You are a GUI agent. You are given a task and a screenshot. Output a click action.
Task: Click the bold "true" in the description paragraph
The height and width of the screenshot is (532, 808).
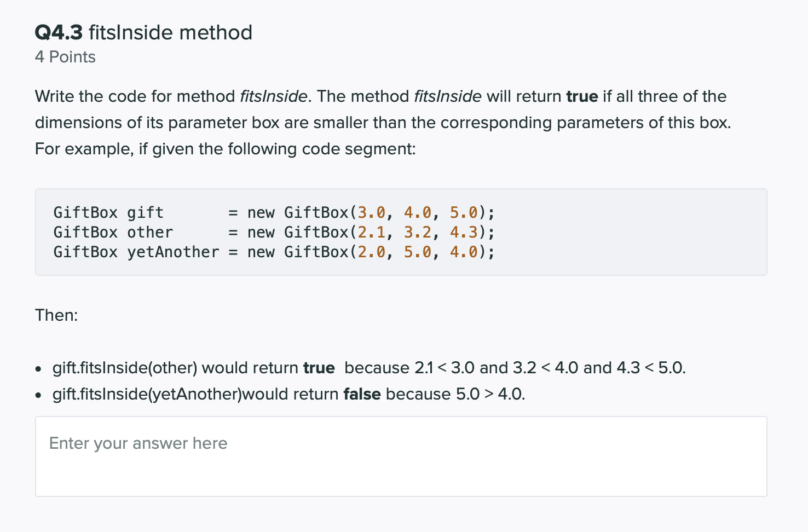pyautogui.click(x=582, y=96)
